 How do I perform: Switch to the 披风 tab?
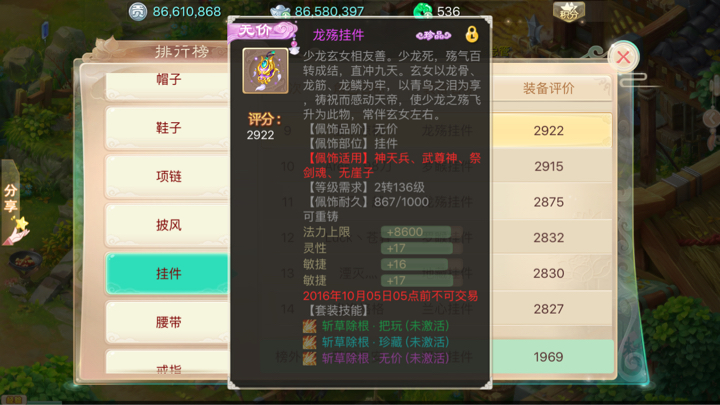point(168,225)
